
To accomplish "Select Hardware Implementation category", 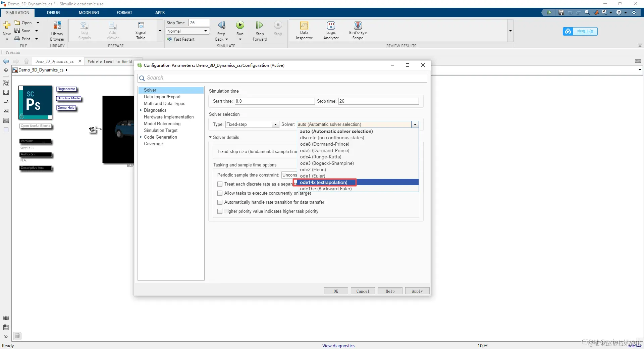I will [169, 117].
